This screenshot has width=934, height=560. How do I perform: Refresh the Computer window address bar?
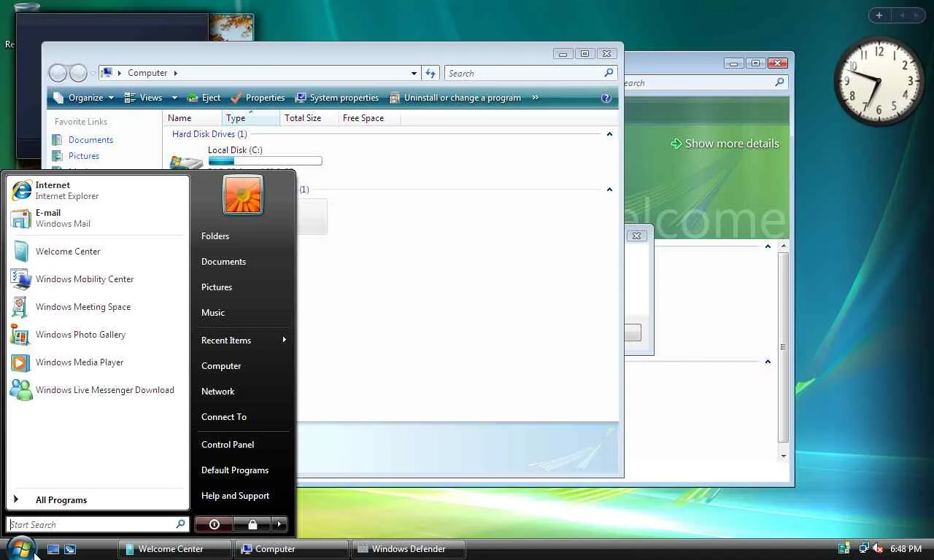431,73
